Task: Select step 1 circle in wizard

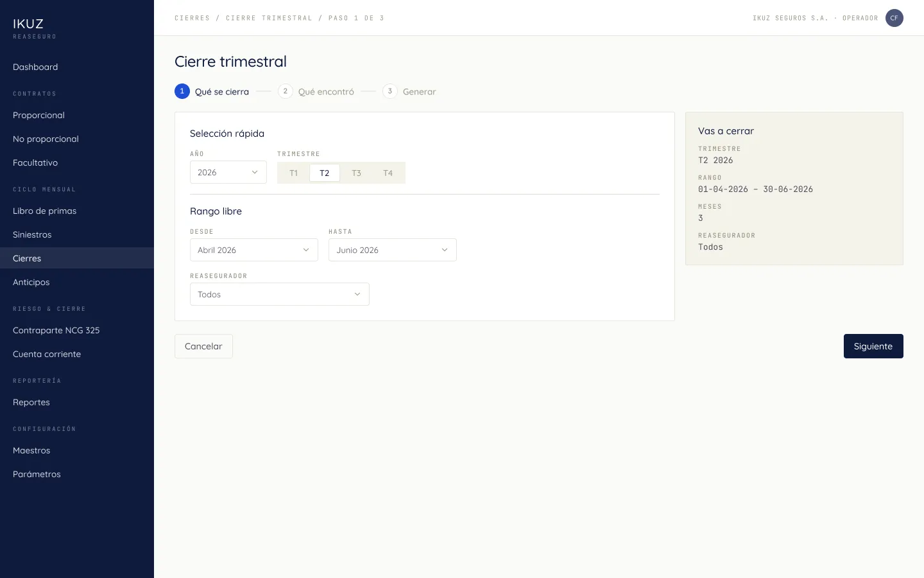Action: pos(182,91)
